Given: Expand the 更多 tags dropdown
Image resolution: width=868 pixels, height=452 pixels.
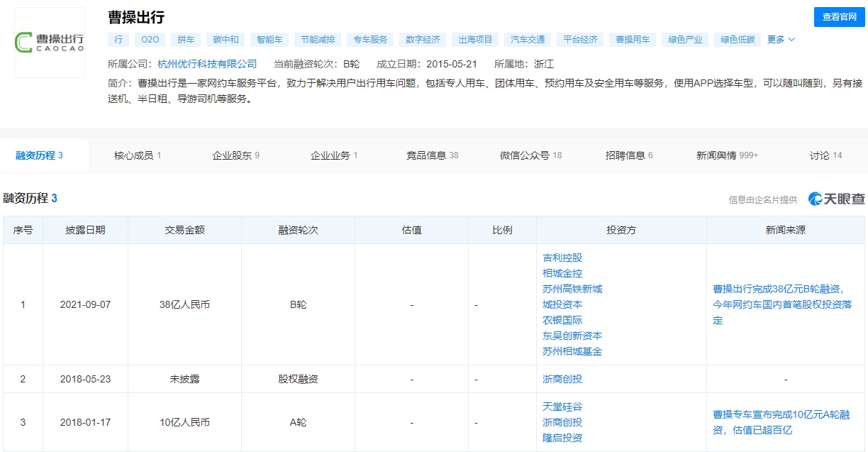Looking at the screenshot, I should point(781,40).
